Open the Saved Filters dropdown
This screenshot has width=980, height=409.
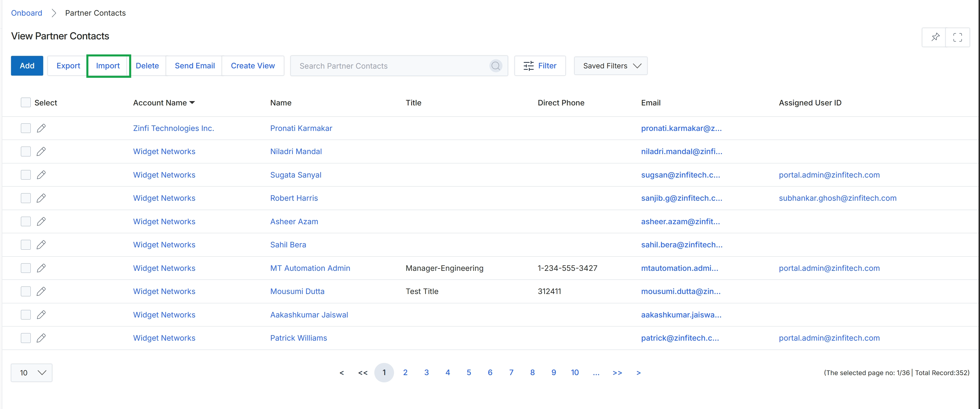click(611, 66)
